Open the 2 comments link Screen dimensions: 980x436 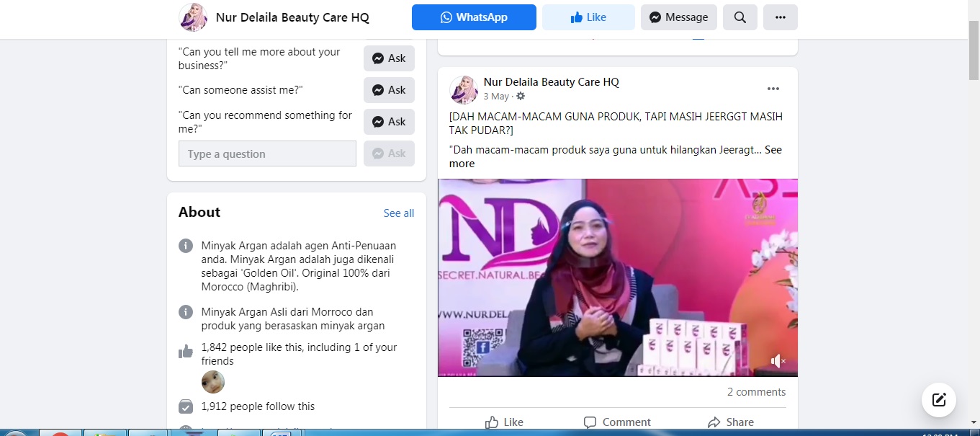coord(756,392)
